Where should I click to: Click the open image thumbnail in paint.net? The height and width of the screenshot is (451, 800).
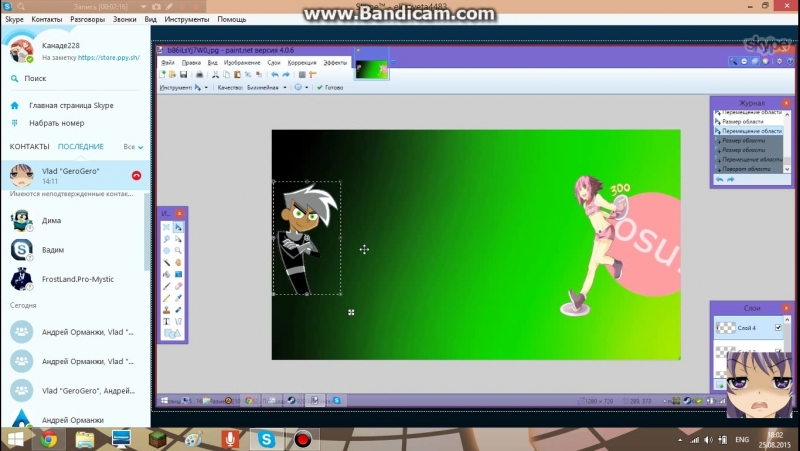(x=371, y=69)
